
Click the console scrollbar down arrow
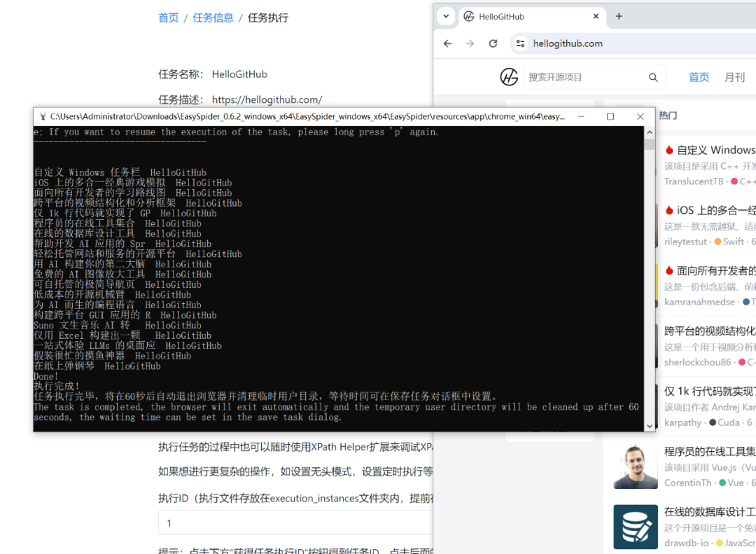click(x=650, y=426)
